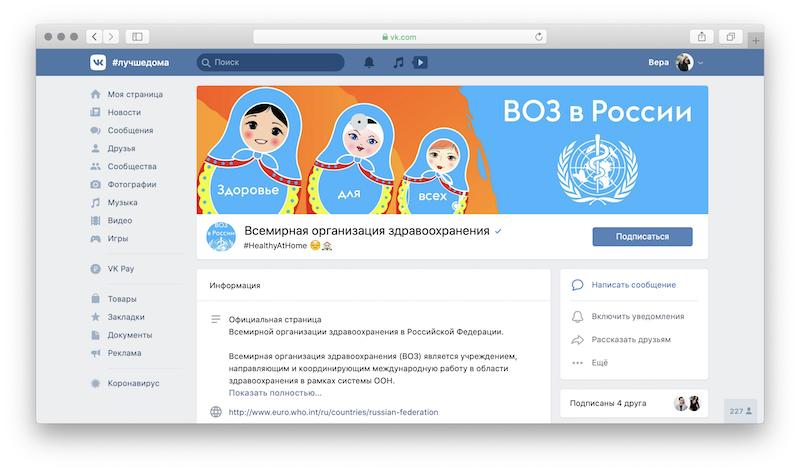This screenshot has width=800, height=471.
Task: Toggle the Safari sidebar button
Action: pos(137,37)
